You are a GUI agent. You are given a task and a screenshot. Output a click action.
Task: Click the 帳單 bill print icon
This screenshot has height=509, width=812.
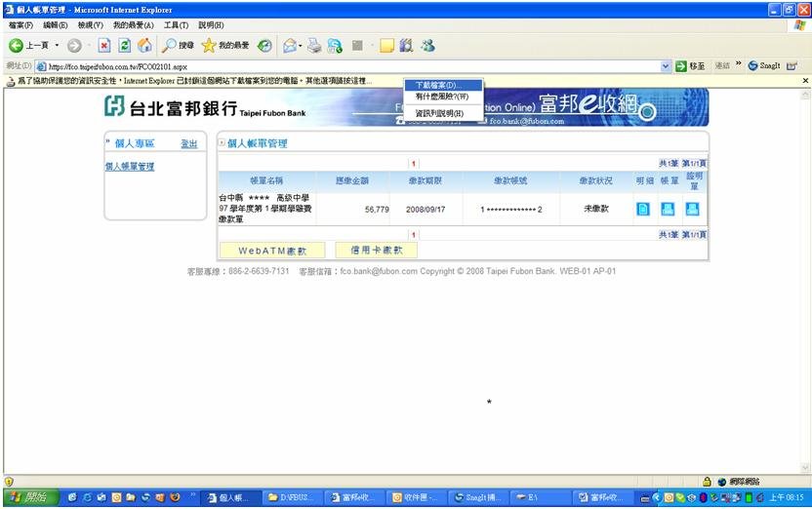(x=668, y=209)
